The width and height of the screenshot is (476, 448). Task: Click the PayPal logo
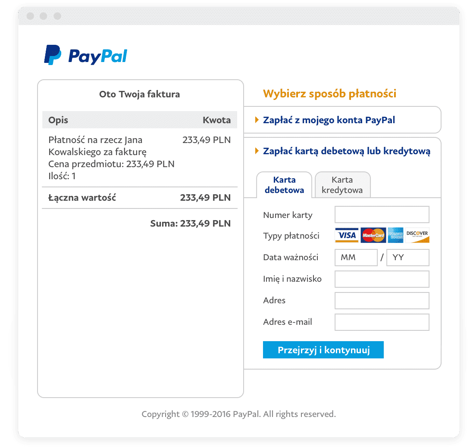pos(86,55)
